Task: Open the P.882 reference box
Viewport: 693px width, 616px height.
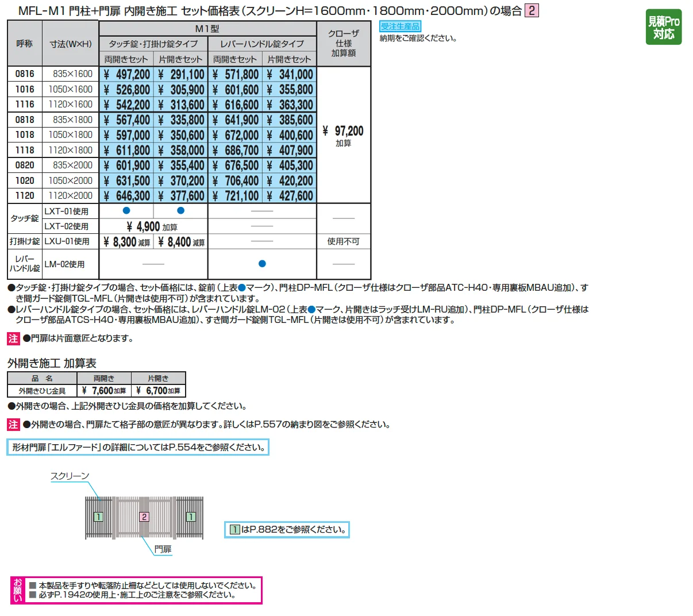Action: (x=287, y=530)
